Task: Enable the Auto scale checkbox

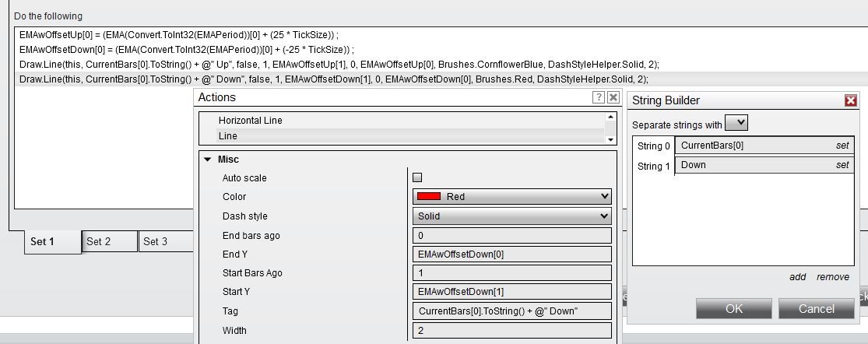Action: point(418,177)
